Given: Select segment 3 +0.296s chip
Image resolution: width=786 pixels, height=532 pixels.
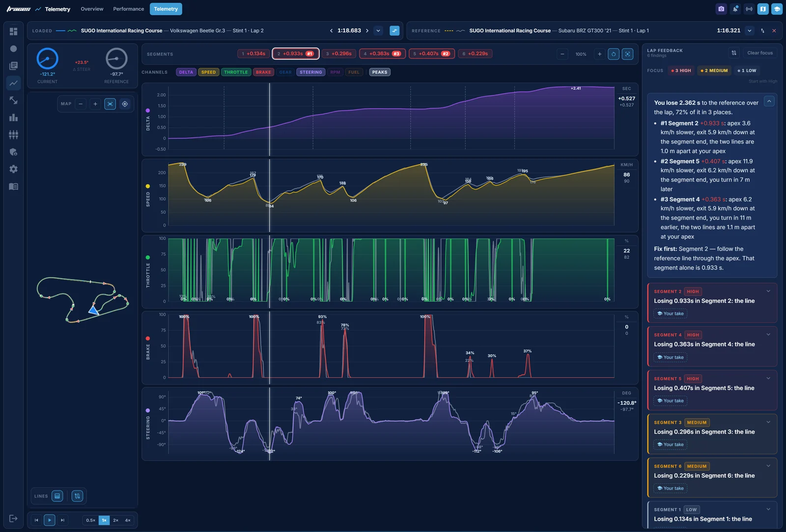Looking at the screenshot, I should (x=339, y=54).
